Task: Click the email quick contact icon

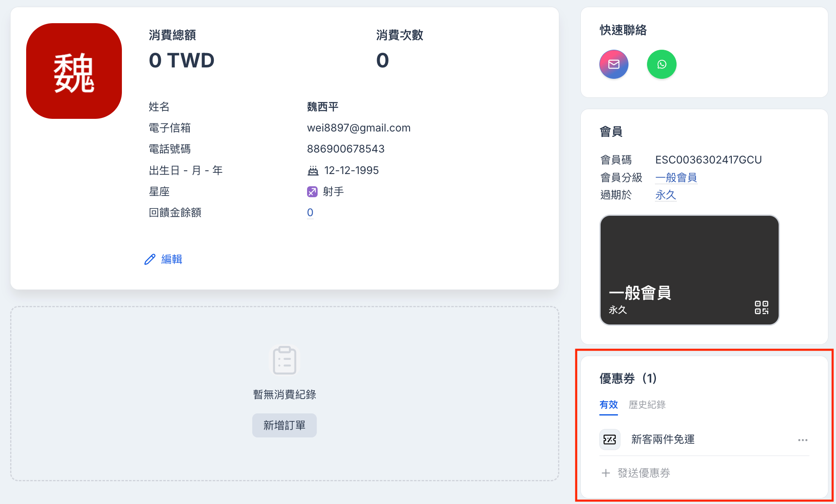Action: click(x=614, y=64)
